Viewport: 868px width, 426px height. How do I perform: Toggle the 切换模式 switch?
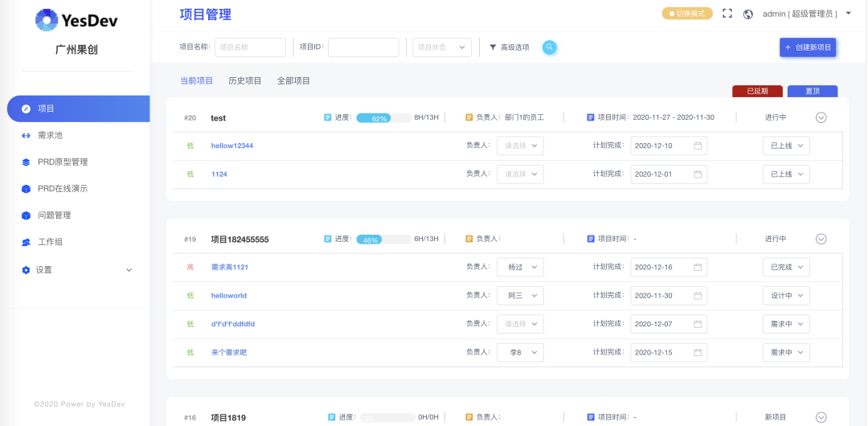(687, 14)
